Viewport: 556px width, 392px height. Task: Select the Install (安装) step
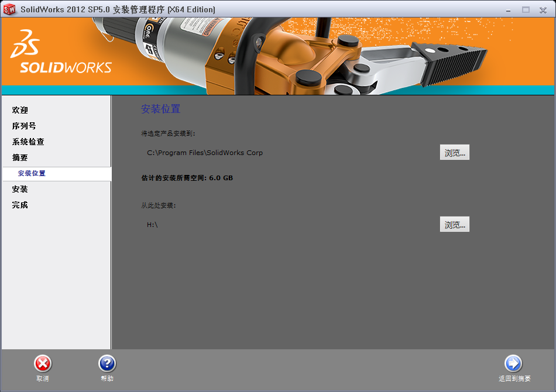20,189
